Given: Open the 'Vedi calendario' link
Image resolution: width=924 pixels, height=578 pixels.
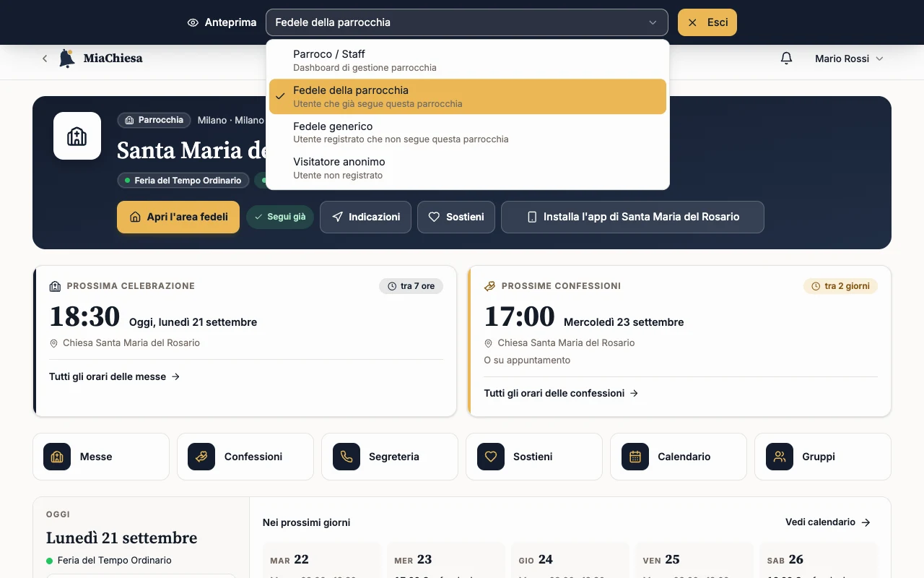Looking at the screenshot, I should (x=828, y=522).
